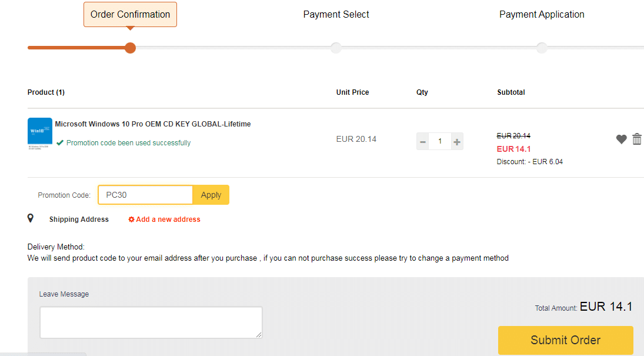Go to the Payment Select step

coord(336,15)
